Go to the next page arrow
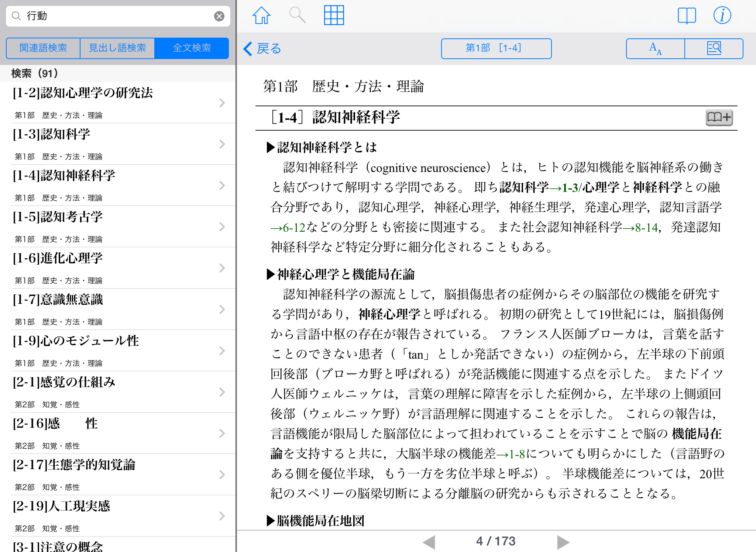 [563, 542]
